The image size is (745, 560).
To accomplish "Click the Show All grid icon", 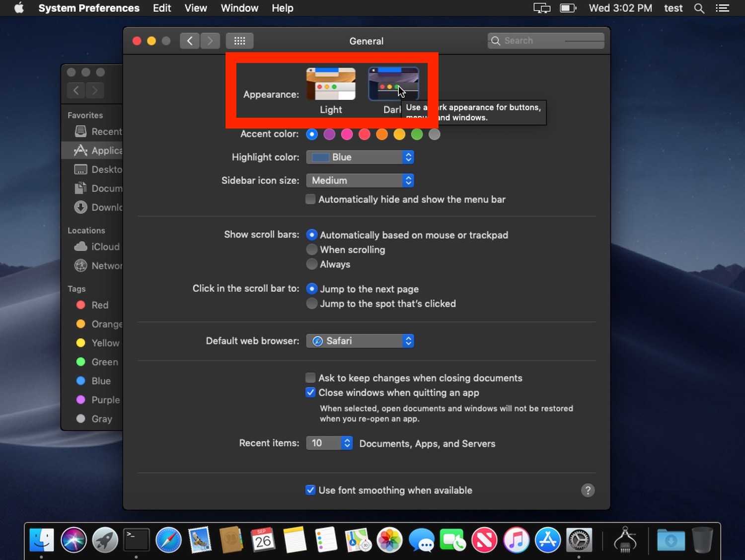I will click(239, 41).
